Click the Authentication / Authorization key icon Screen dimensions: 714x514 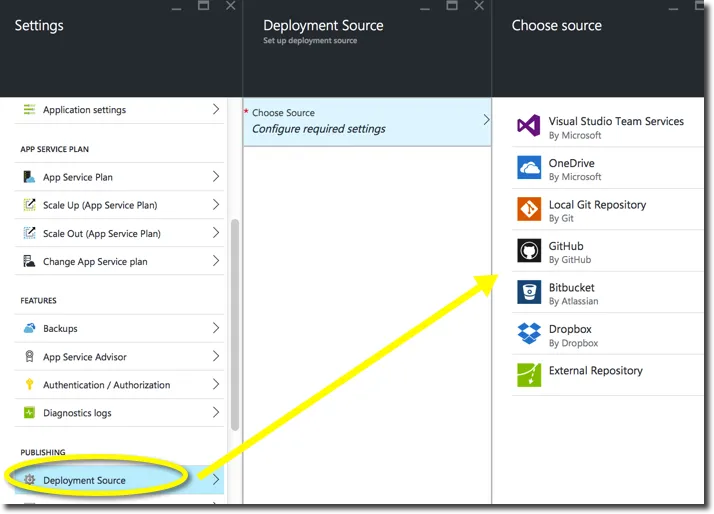coord(29,385)
